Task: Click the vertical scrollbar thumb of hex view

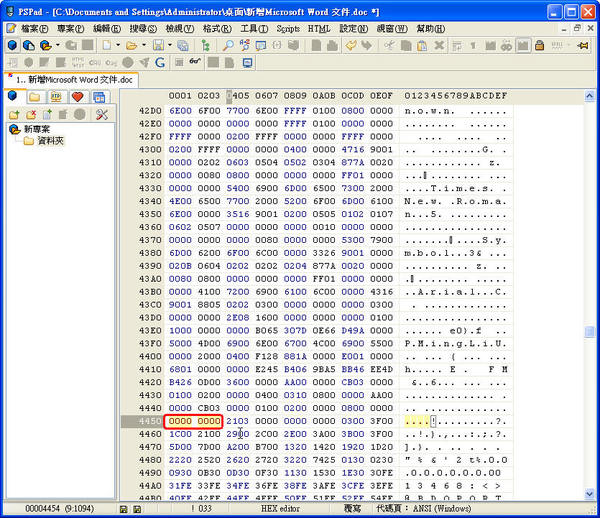Action: [x=590, y=332]
